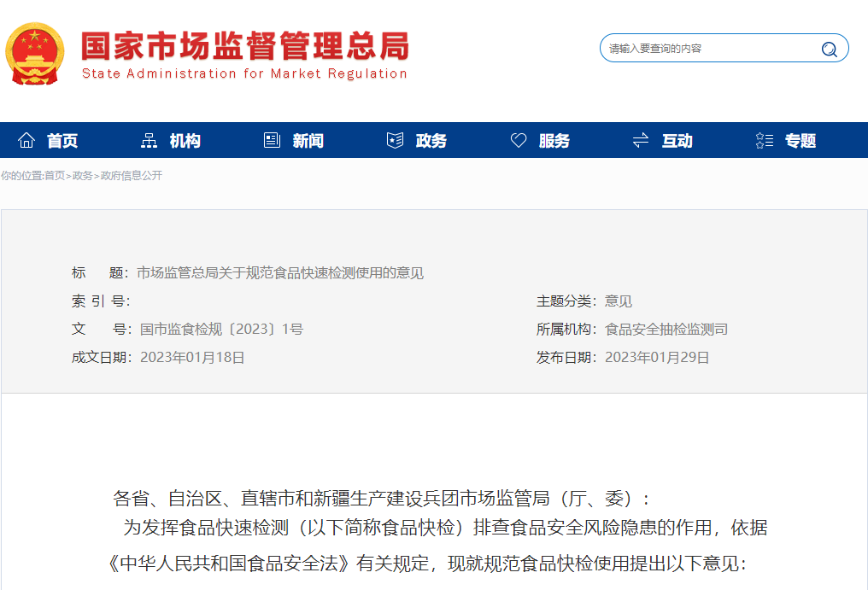This screenshot has width=868, height=590.
Task: Focus the 请输入要查询的内容 search box
Action: (x=709, y=49)
